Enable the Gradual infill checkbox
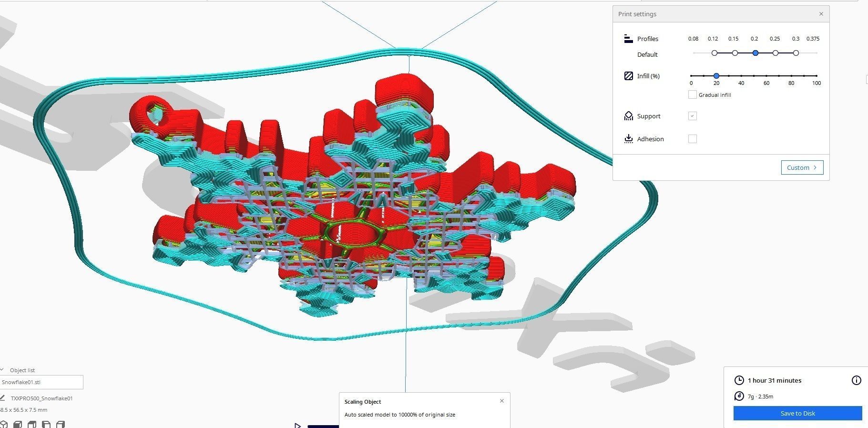Image resolution: width=868 pixels, height=428 pixels. [693, 94]
